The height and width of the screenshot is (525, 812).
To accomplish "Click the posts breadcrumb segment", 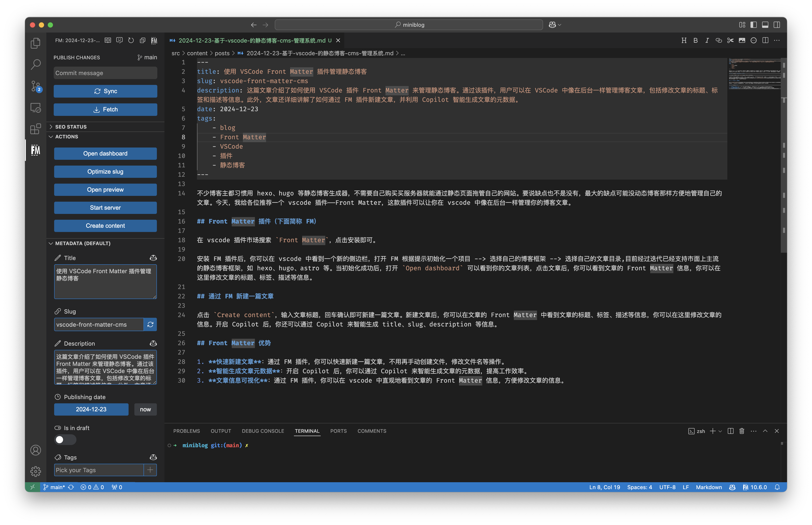I will point(222,53).
